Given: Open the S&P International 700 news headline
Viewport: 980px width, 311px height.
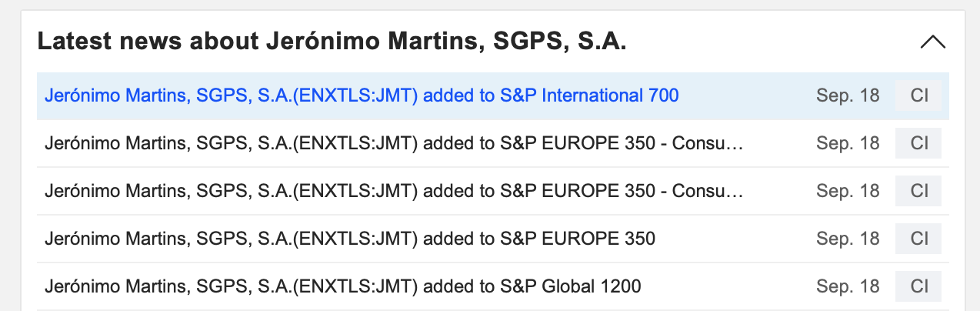Looking at the screenshot, I should click(x=362, y=96).
